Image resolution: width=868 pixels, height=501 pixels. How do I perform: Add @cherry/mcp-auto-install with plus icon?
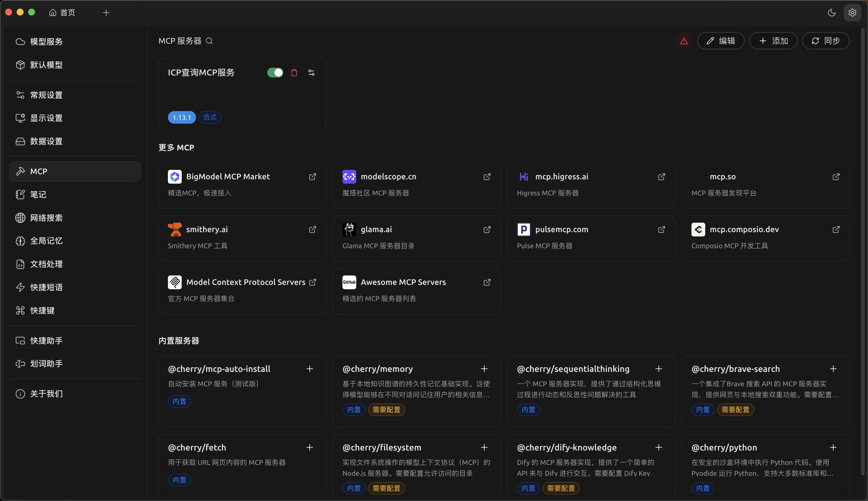coord(310,369)
